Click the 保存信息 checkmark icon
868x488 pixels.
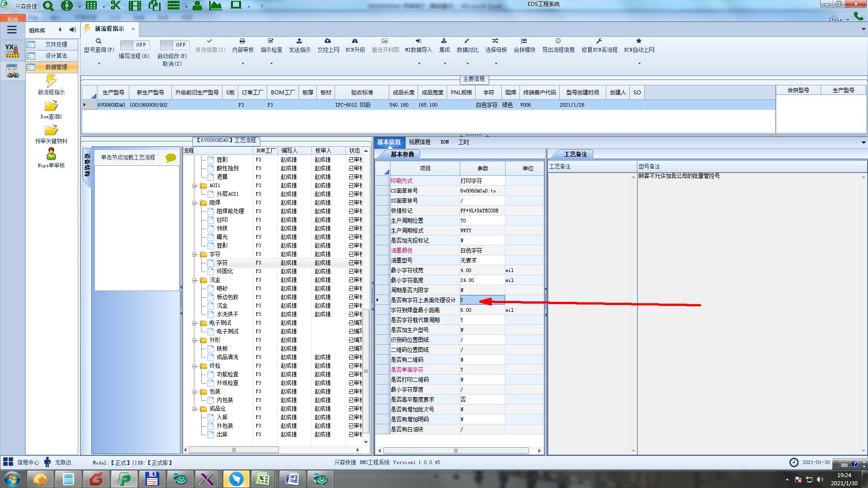(209, 41)
